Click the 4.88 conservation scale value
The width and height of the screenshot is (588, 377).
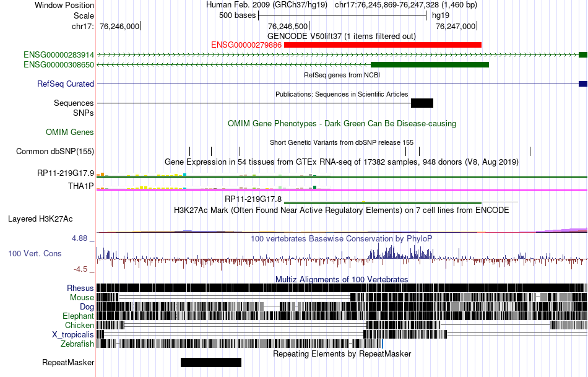(79, 238)
